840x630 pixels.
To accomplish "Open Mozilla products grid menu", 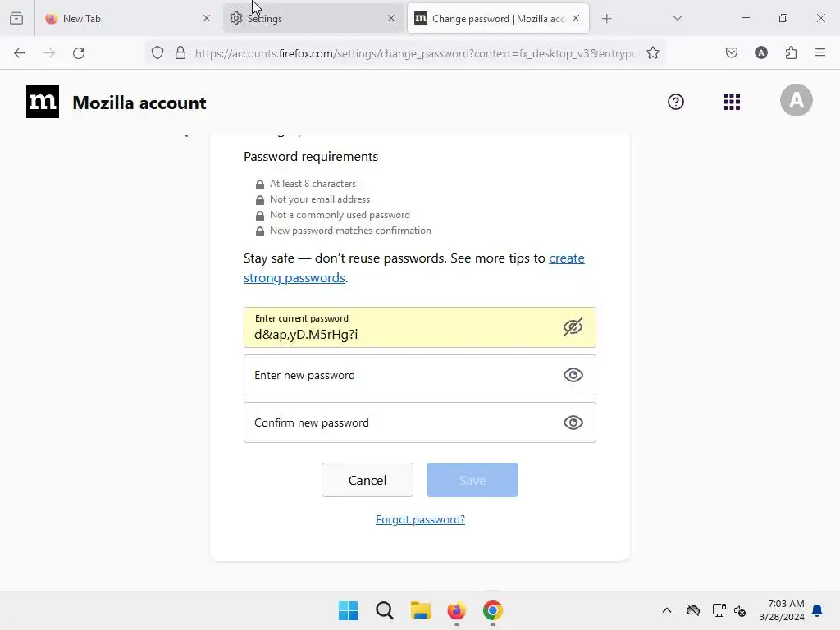I will pos(732,102).
